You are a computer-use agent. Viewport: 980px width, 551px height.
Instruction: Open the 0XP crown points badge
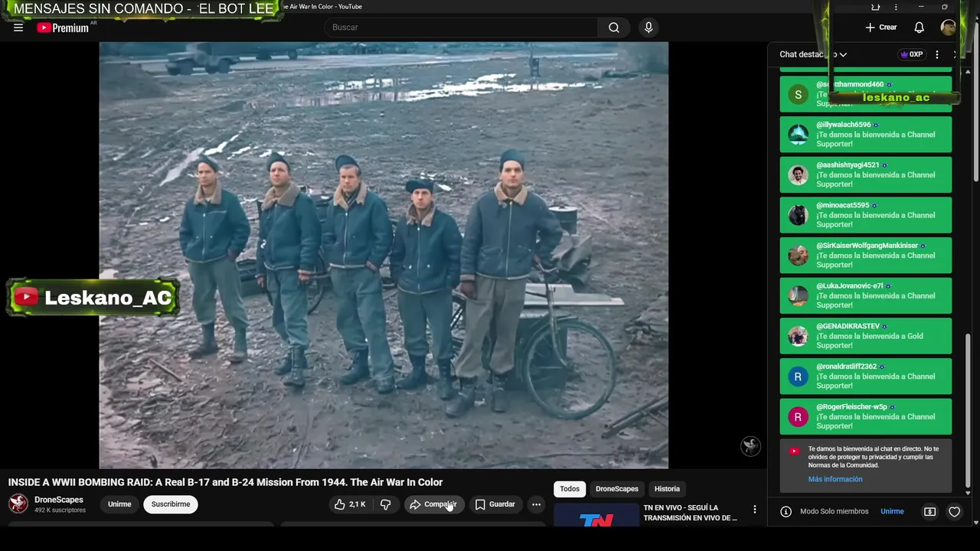(912, 54)
